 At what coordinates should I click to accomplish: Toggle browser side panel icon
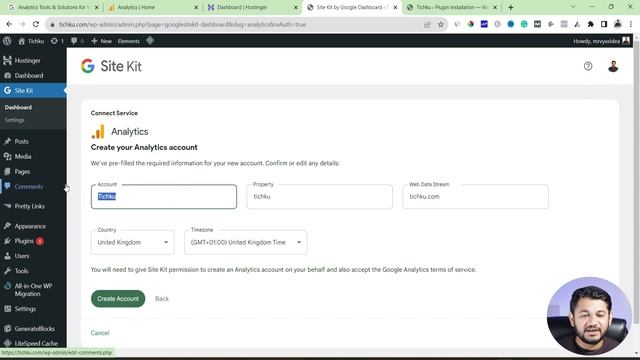[604, 24]
